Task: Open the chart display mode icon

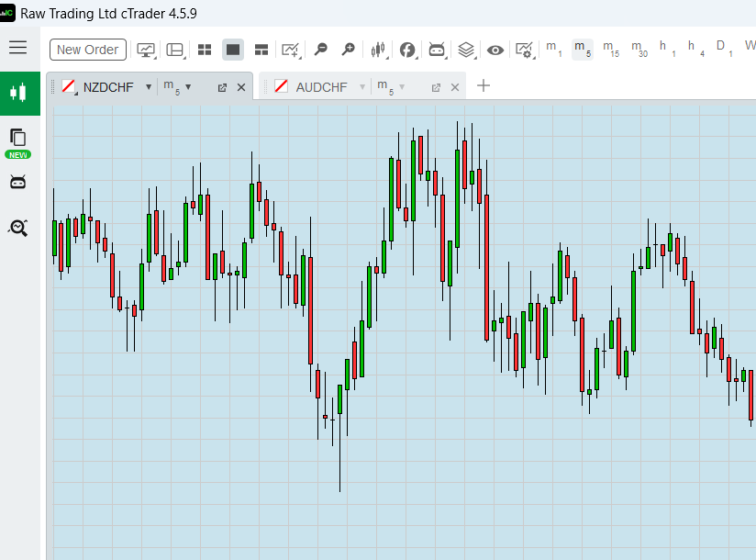Action: pos(146,50)
